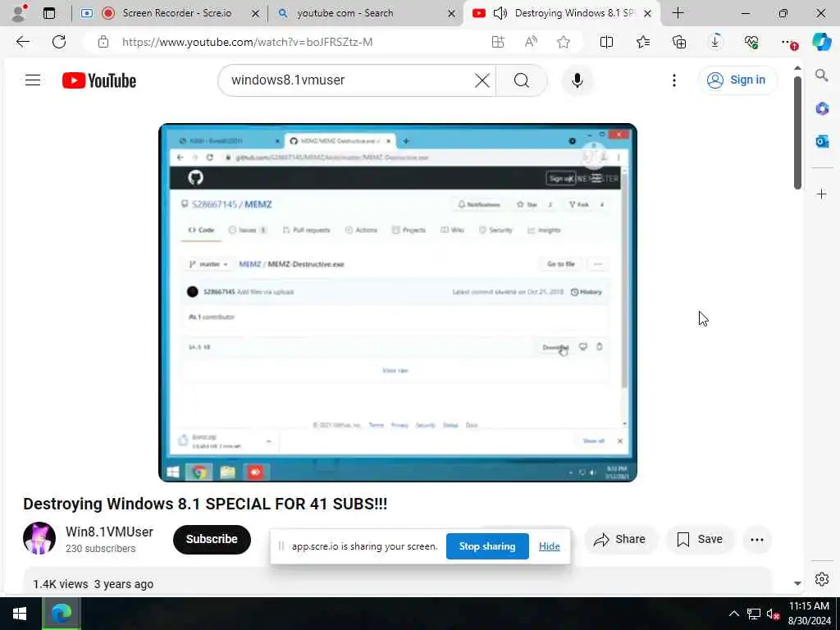Open Microsoft 365 in the Edge sidebar
The image size is (840, 630).
822,109
